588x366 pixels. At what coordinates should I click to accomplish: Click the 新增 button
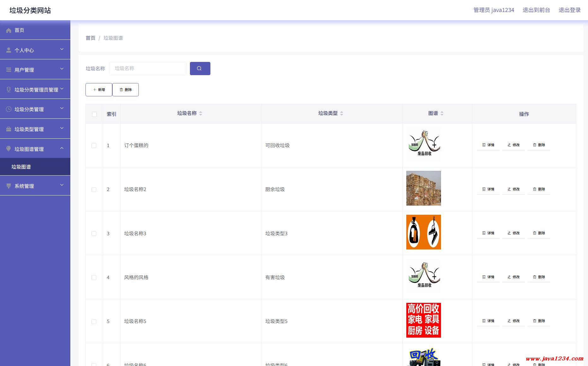tap(99, 90)
